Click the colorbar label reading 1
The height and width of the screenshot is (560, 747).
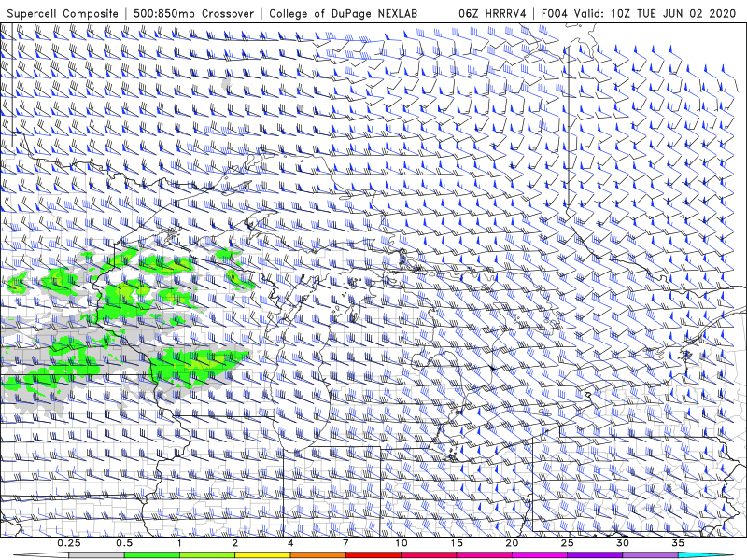point(179,543)
